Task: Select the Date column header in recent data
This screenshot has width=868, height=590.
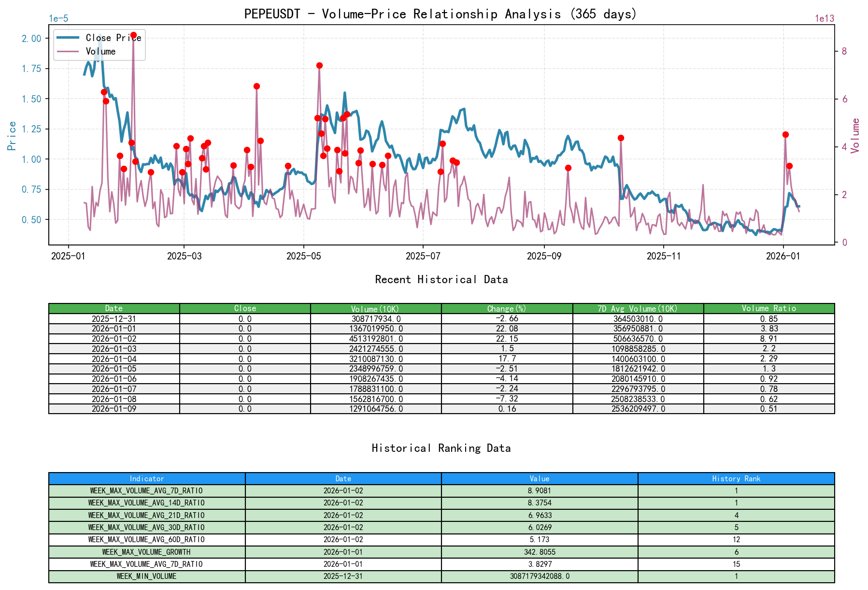Action: coord(114,308)
